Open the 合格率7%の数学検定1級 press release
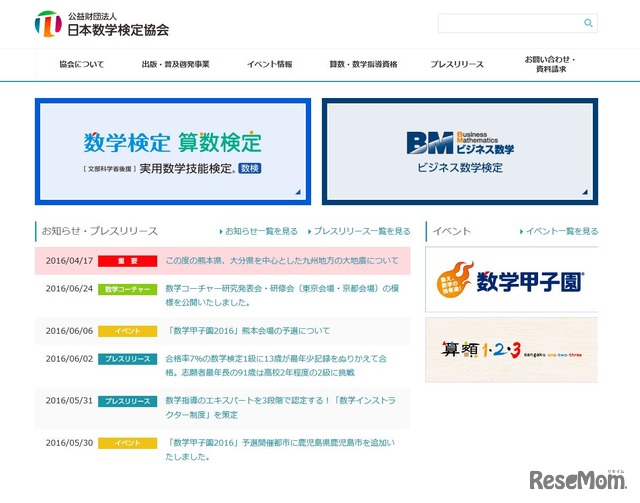The height and width of the screenshot is (503, 640). pos(276,365)
